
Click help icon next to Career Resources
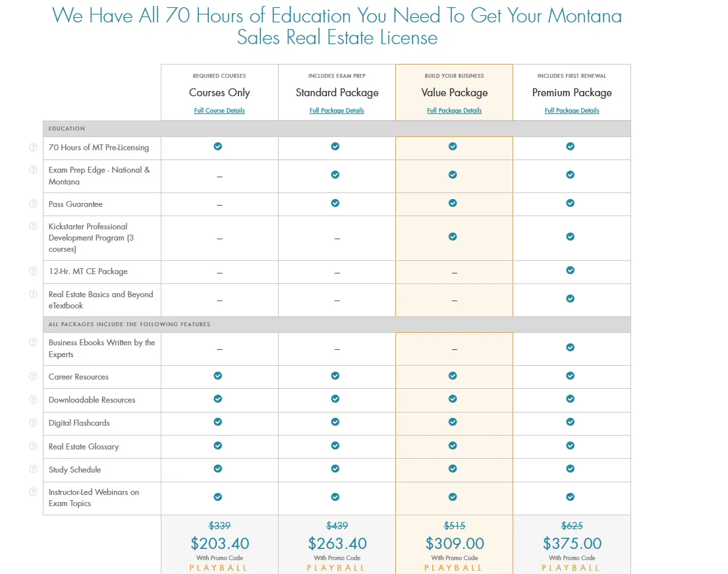[33, 376]
